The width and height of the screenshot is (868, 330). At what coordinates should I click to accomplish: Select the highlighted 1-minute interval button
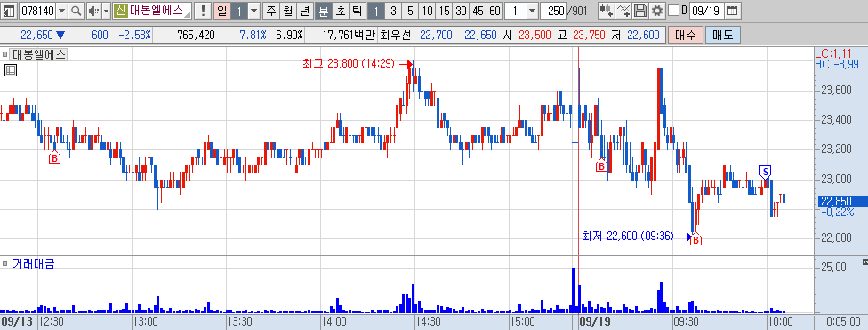pos(376,10)
